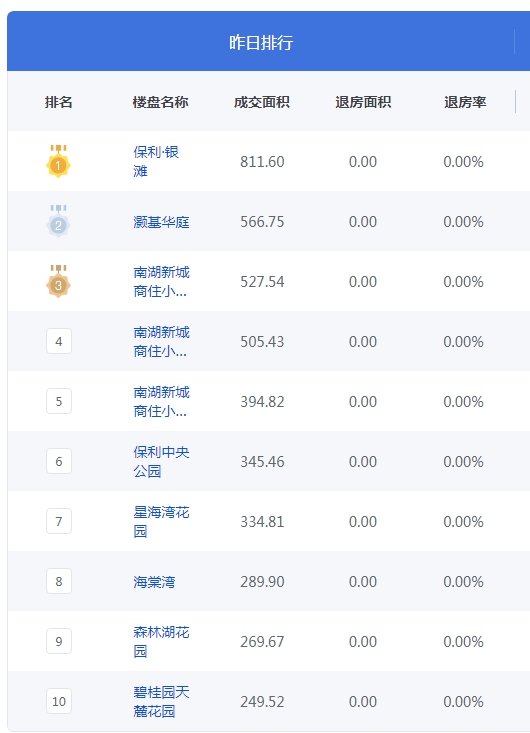The image size is (530, 733).
Task: Click the rank 7 number badge
Action: 59,521
